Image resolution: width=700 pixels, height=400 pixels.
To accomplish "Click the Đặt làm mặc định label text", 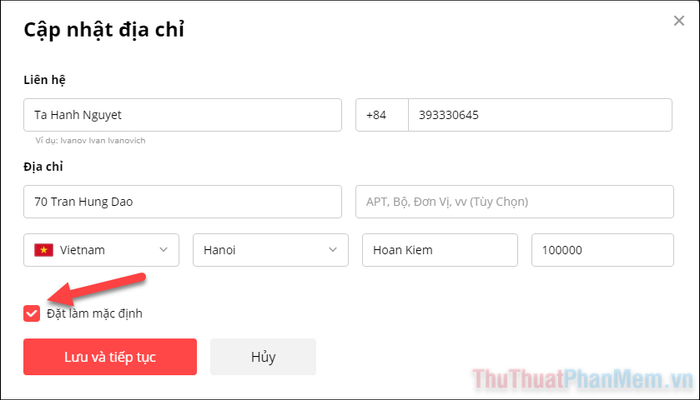I will 95,314.
